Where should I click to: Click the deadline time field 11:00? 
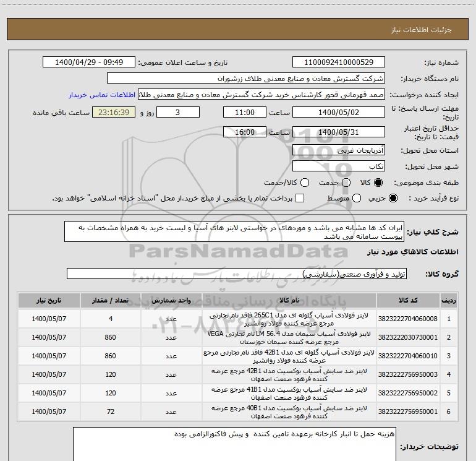(x=245, y=112)
